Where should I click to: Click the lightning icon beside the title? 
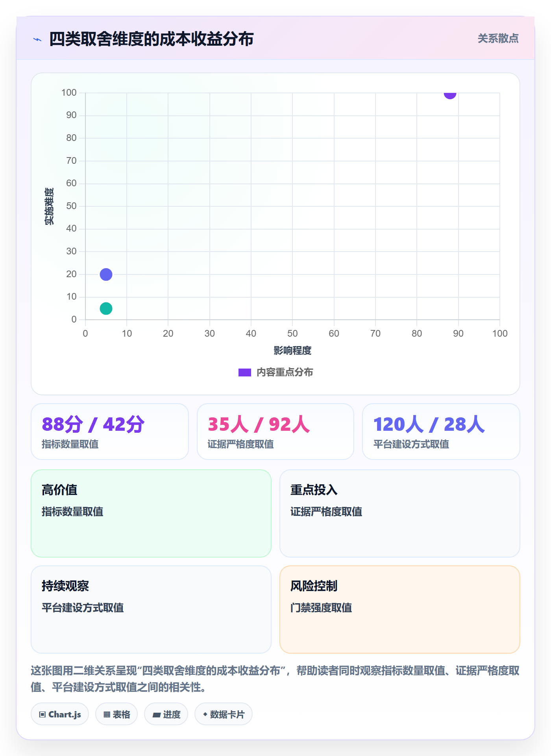pos(37,39)
